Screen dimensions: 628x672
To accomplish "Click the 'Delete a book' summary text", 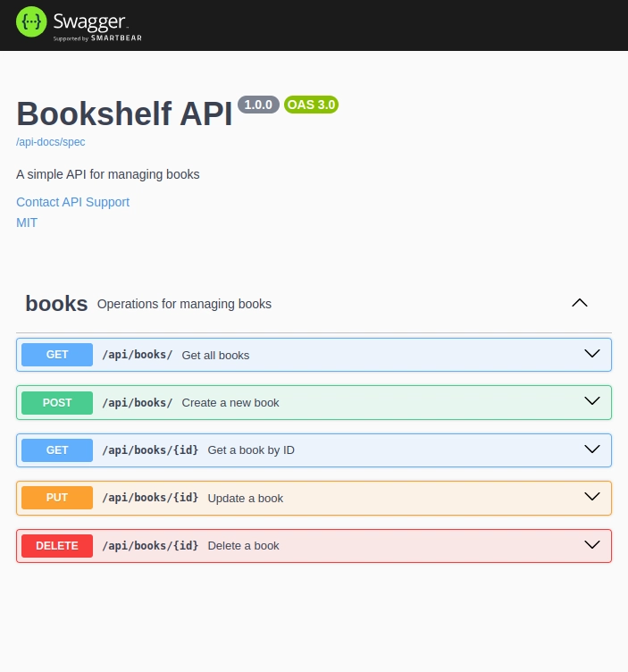I will (243, 546).
